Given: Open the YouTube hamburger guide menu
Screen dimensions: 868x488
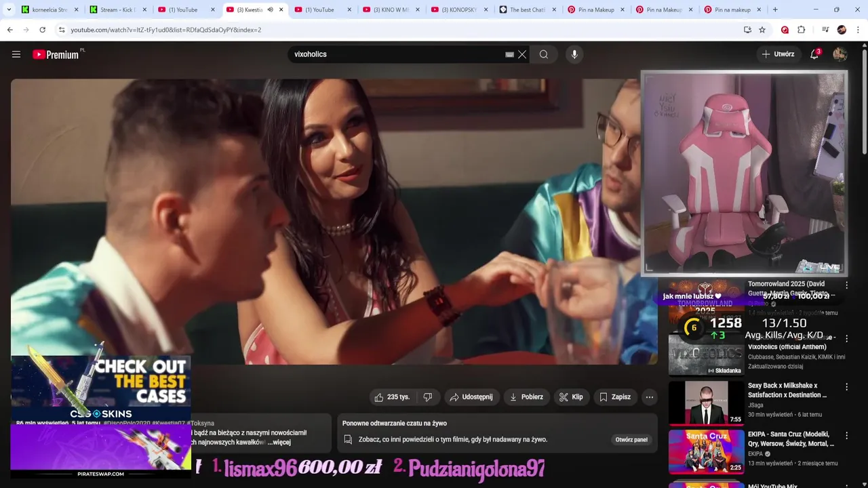Looking at the screenshot, I should [x=16, y=54].
